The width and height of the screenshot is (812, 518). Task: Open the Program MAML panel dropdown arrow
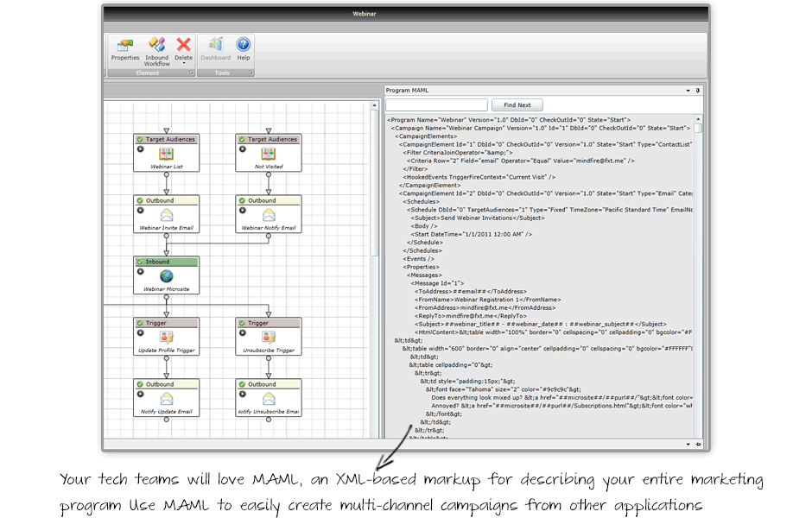[x=688, y=90]
